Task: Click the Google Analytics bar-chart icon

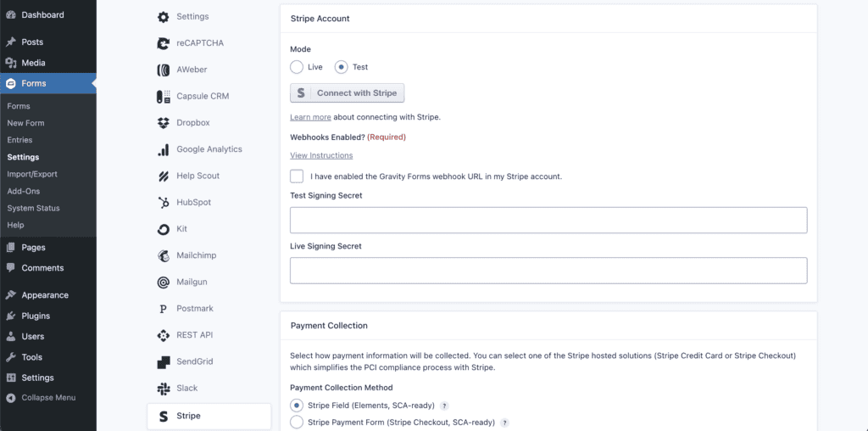Action: pos(164,149)
